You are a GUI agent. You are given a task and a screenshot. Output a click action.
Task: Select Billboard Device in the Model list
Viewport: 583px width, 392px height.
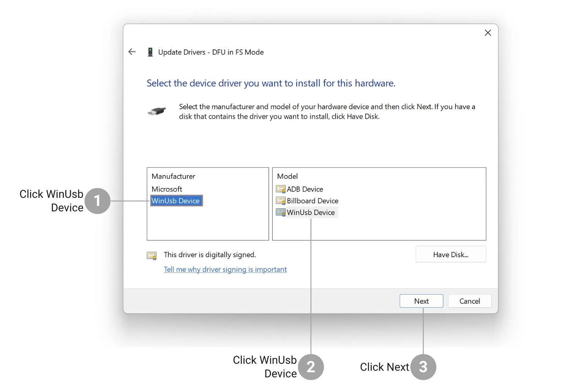tap(312, 201)
